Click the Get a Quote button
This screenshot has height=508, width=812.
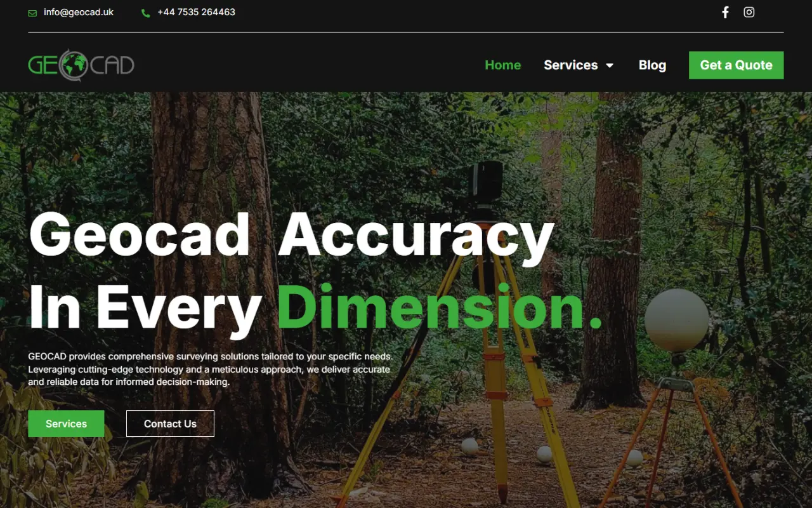737,65
